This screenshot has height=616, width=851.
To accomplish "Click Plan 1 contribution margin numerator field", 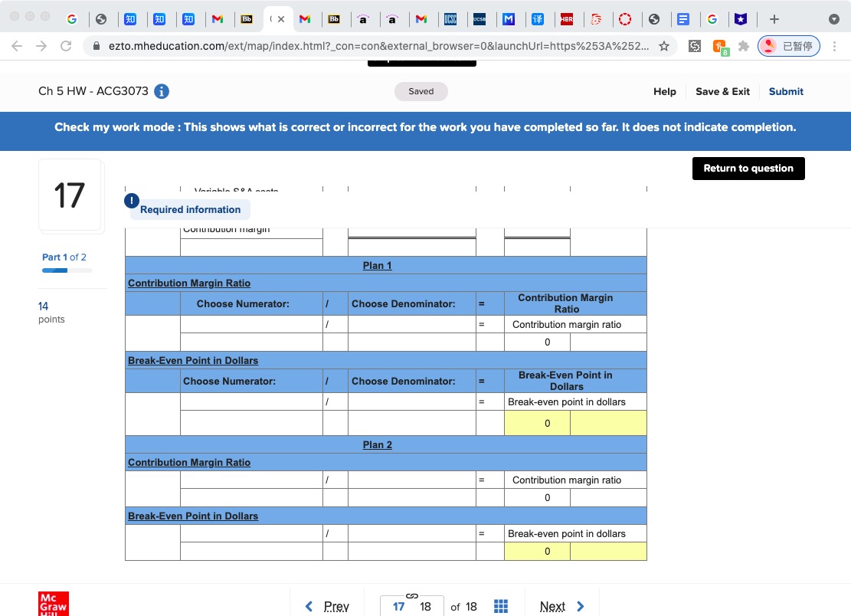I will pyautogui.click(x=251, y=325).
